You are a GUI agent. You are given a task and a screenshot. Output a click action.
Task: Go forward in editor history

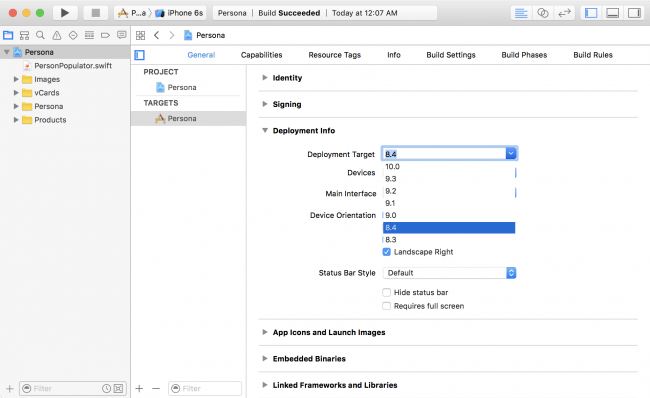(x=172, y=35)
